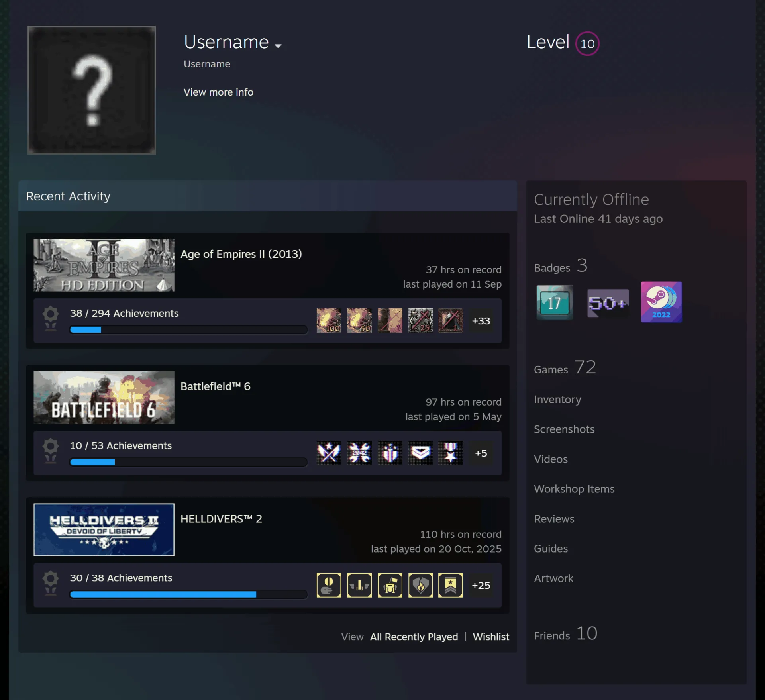Click Battlefield 2042 crossed achievement icon
This screenshot has width=765, height=700.
(x=359, y=453)
